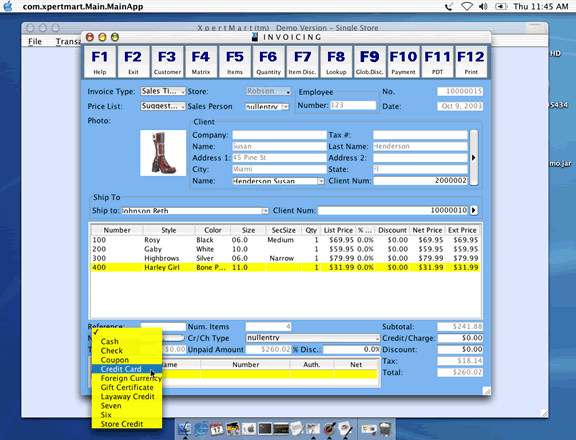Click the volume icon in the menu bar
576x440 pixels.
(483, 6)
